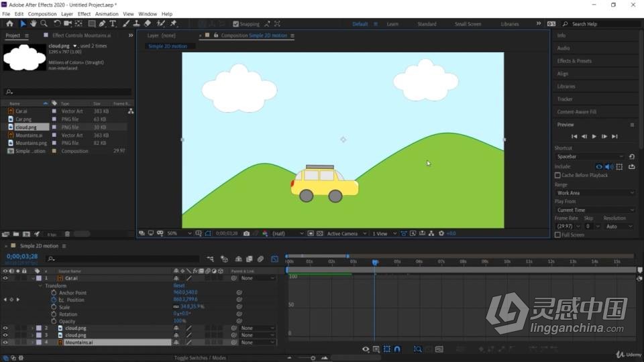Click the current time indicator playhead

coord(375,262)
